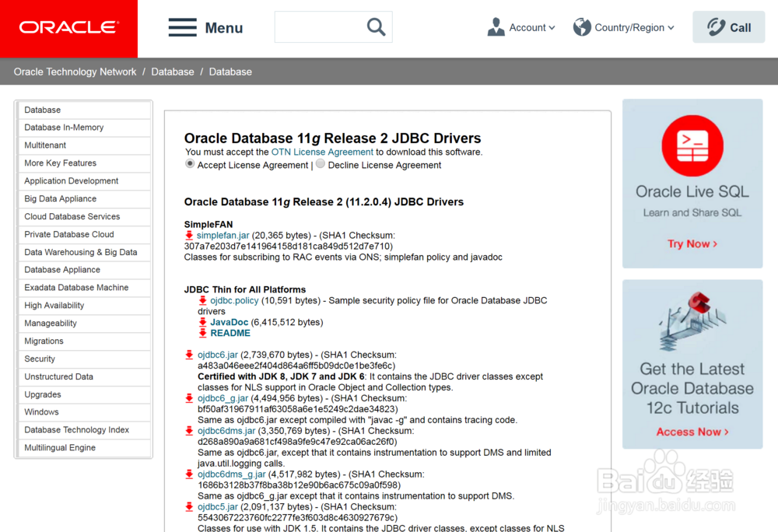Image resolution: width=778 pixels, height=532 pixels.
Task: Open Data Warehousing & Big Data item
Action: [x=84, y=252]
